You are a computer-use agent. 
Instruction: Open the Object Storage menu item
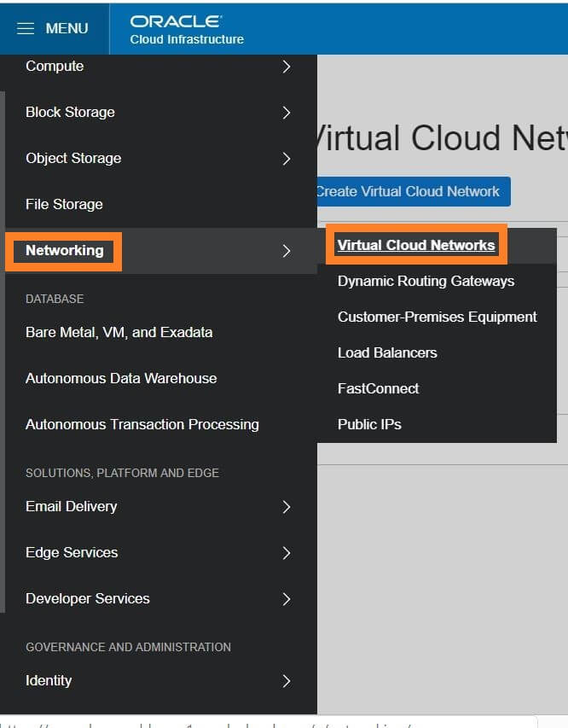(73, 159)
